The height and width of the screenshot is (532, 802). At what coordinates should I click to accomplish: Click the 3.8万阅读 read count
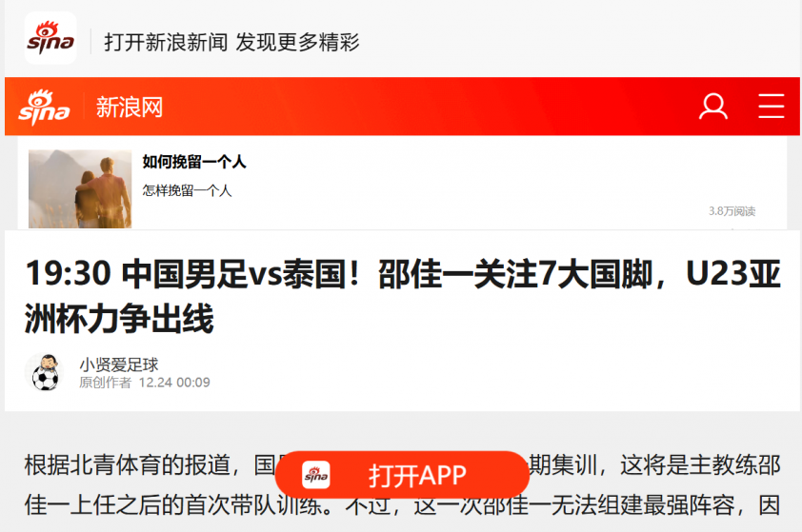pyautogui.click(x=732, y=211)
